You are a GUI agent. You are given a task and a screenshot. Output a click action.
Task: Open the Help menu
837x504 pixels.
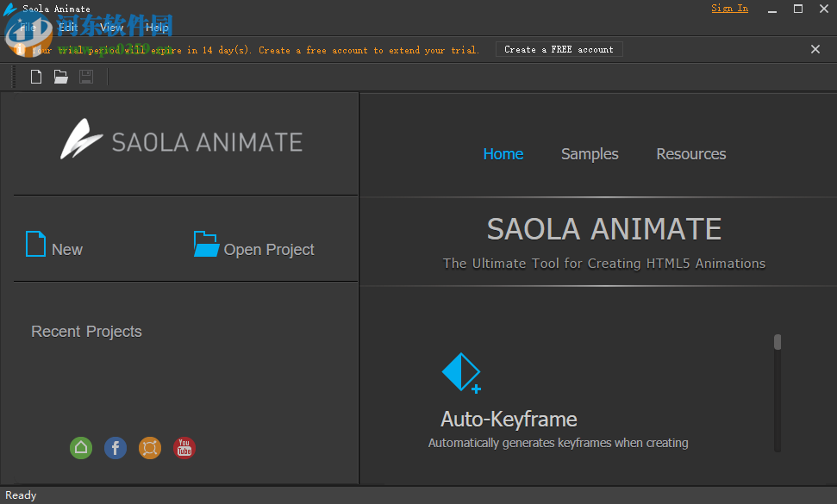click(x=157, y=27)
